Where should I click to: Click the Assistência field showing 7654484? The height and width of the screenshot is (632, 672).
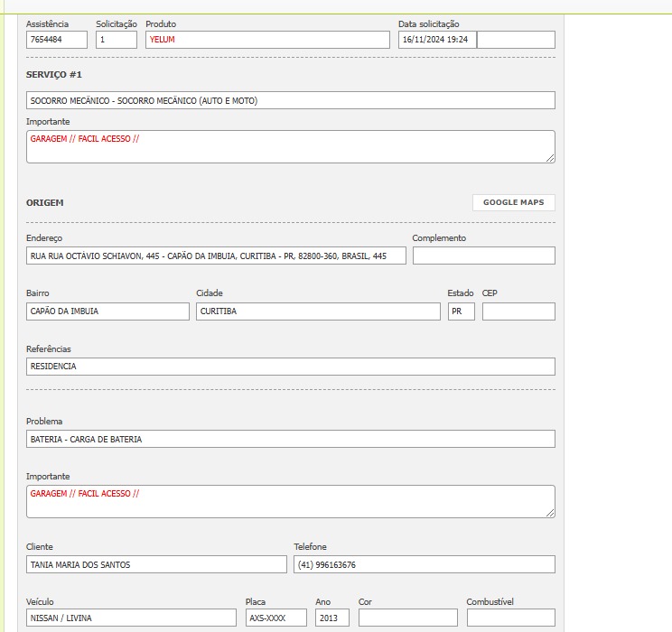pos(57,40)
